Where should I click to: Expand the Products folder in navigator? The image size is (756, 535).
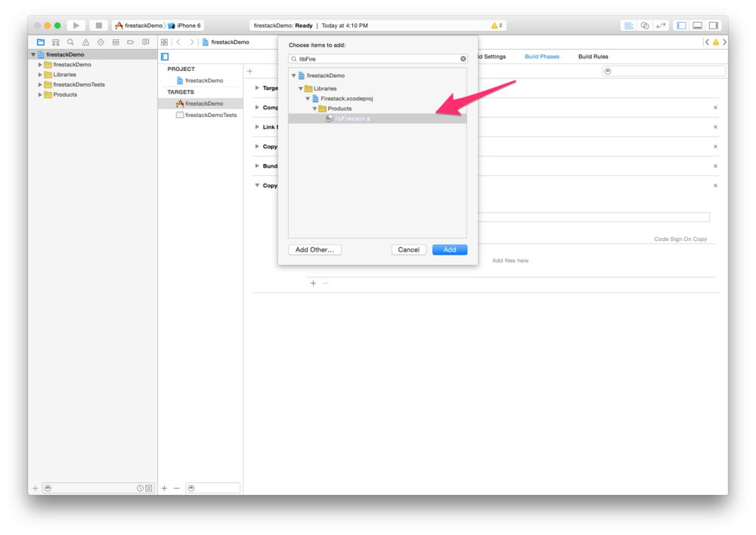tap(40, 94)
